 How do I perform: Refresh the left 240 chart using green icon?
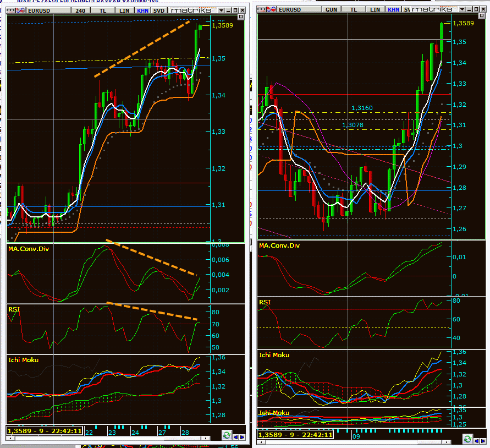point(226,435)
